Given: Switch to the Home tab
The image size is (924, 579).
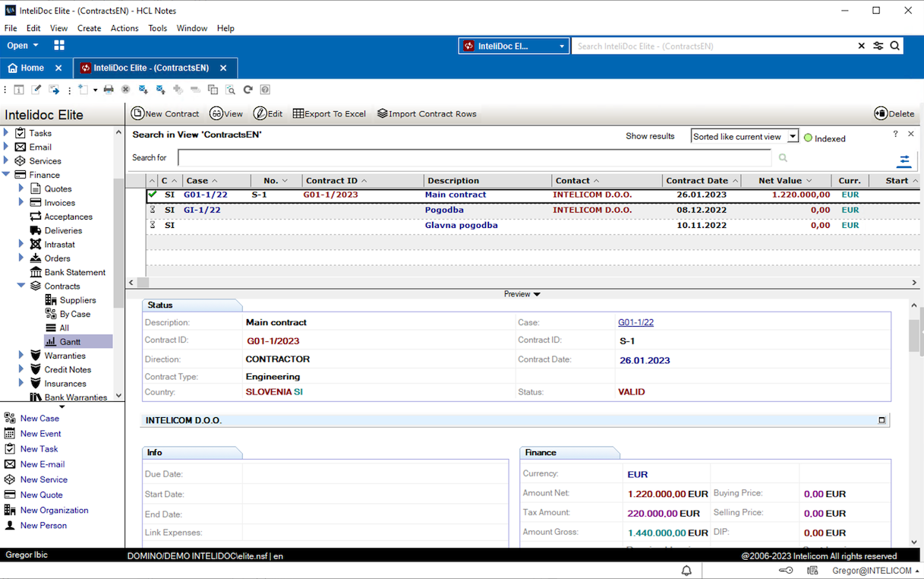Looking at the screenshot, I should (x=26, y=68).
